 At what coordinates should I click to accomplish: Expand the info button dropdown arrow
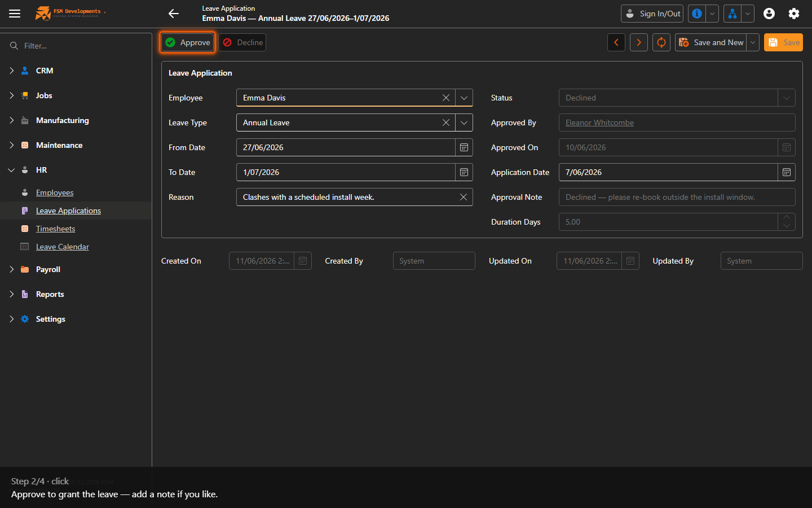[712, 14]
